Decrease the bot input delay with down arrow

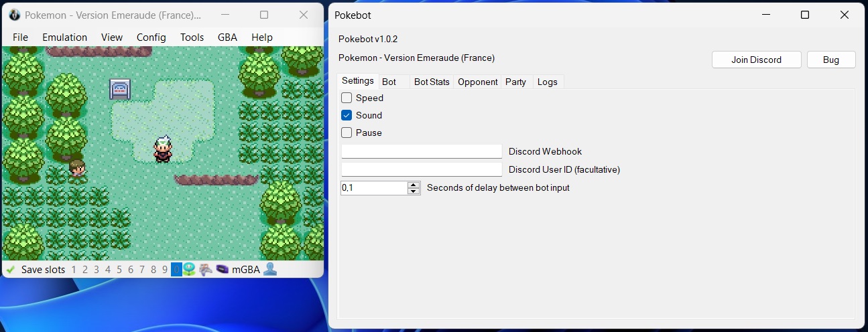(x=414, y=191)
